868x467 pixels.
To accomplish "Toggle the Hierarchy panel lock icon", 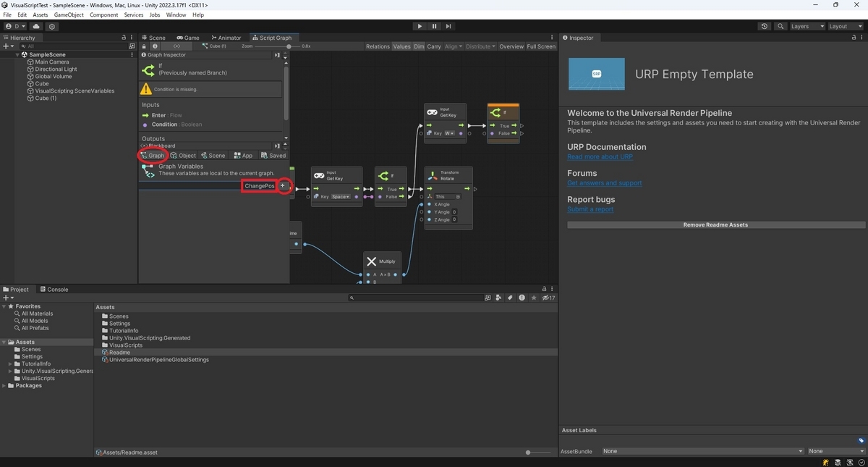I will pos(124,38).
